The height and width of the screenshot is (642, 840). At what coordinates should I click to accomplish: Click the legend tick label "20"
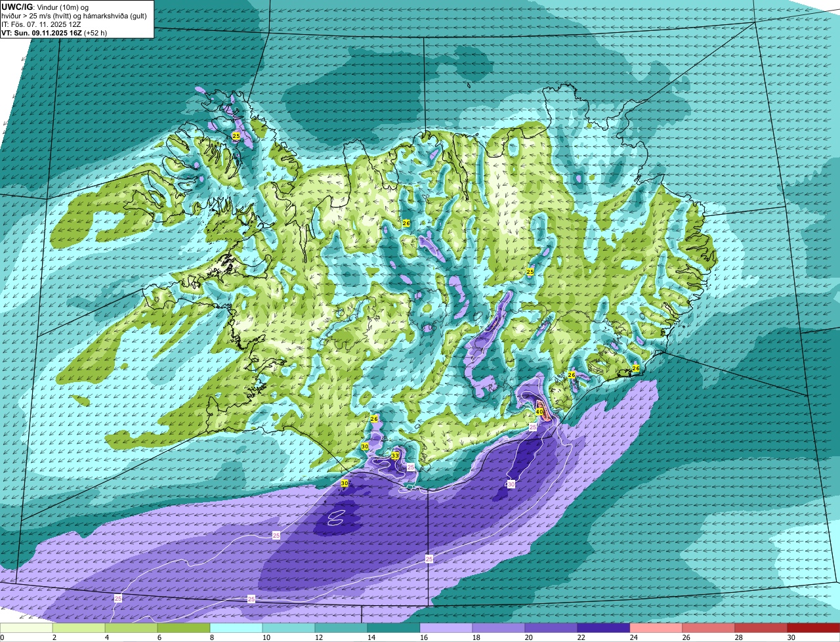click(529, 637)
